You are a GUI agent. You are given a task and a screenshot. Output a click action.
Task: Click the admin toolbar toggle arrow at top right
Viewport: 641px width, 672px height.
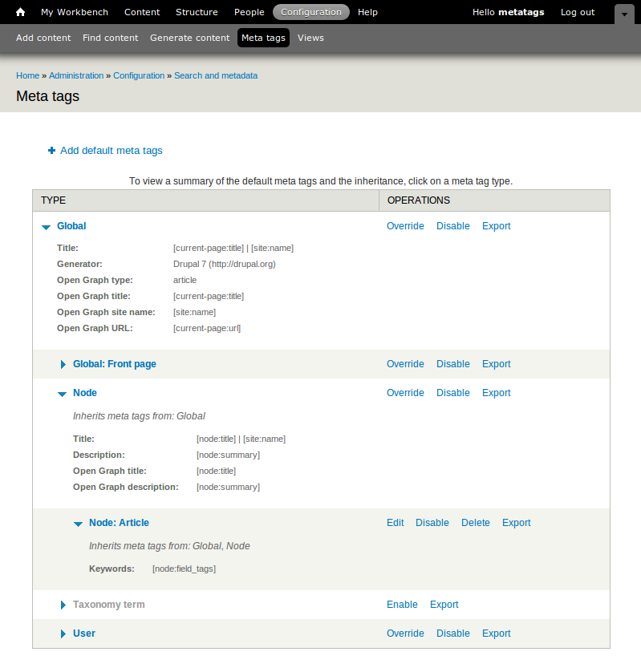(x=624, y=14)
